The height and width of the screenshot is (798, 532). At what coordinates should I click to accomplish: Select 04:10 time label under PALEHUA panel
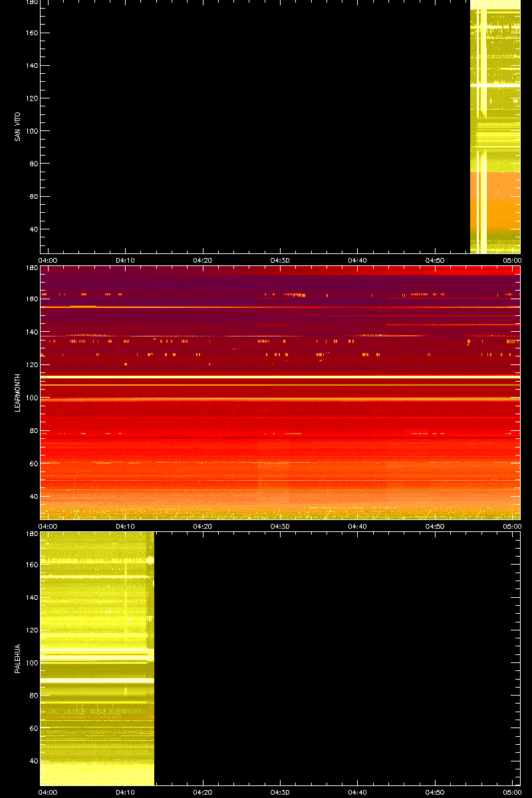tap(126, 792)
